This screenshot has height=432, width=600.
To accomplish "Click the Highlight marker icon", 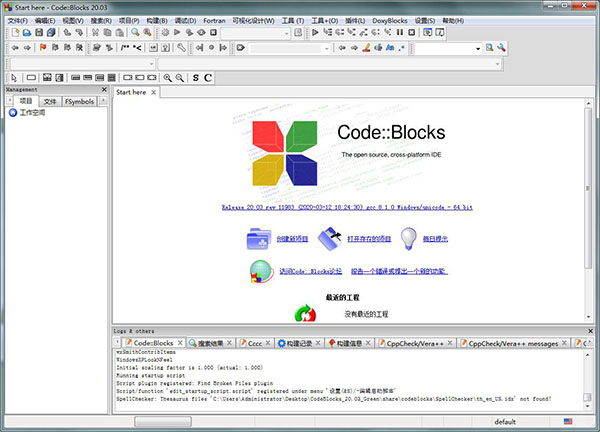I will click(x=366, y=48).
